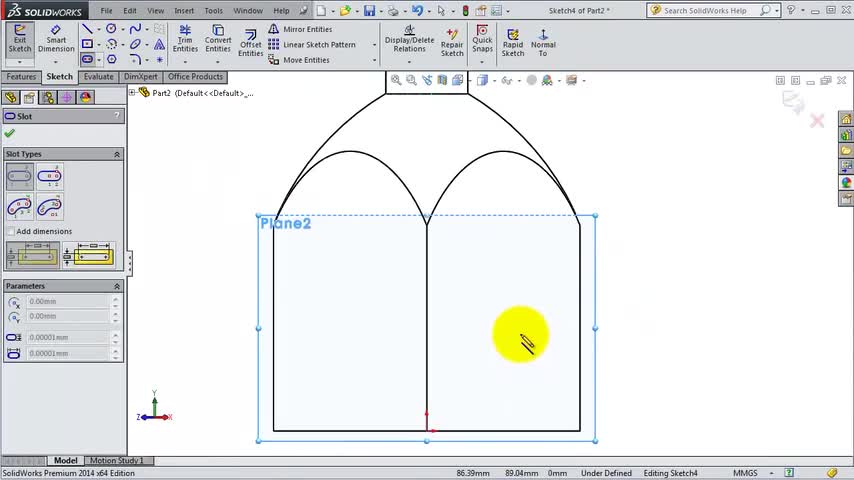Activate the Rapid Sketch tool
The image size is (854, 480).
tap(512, 40)
